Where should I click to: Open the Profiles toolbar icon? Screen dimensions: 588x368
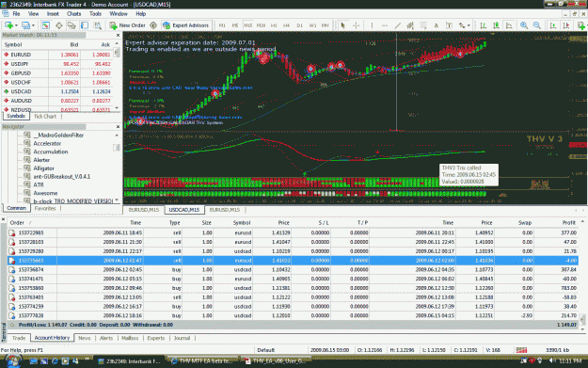(x=25, y=25)
